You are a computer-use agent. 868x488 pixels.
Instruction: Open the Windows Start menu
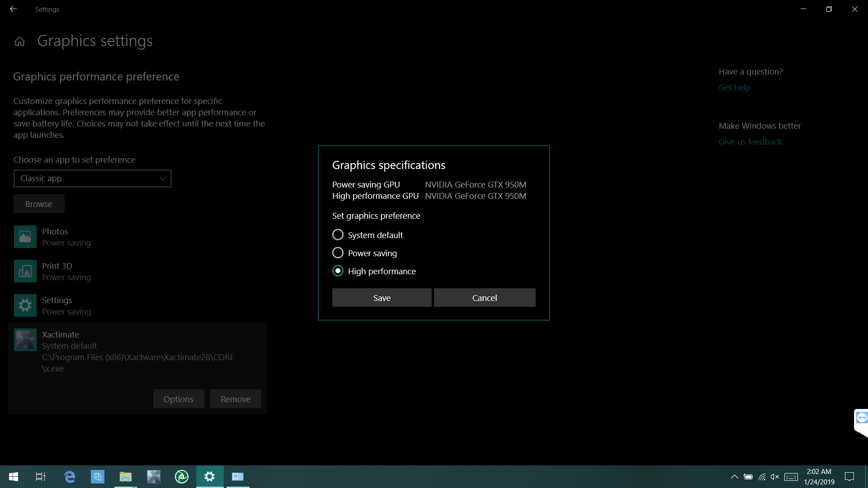coord(14,477)
